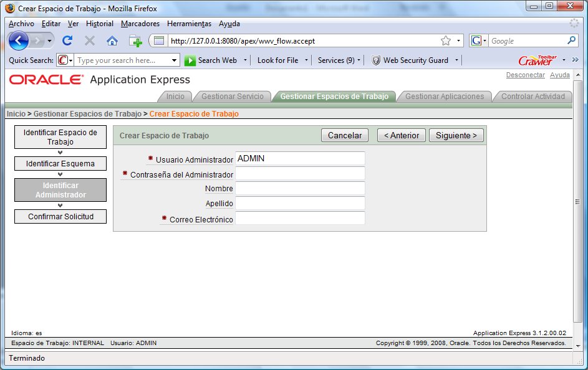Screen dimensions: 588x370
Task: Focus the Contraseña del Administrador field
Action: 300,173
